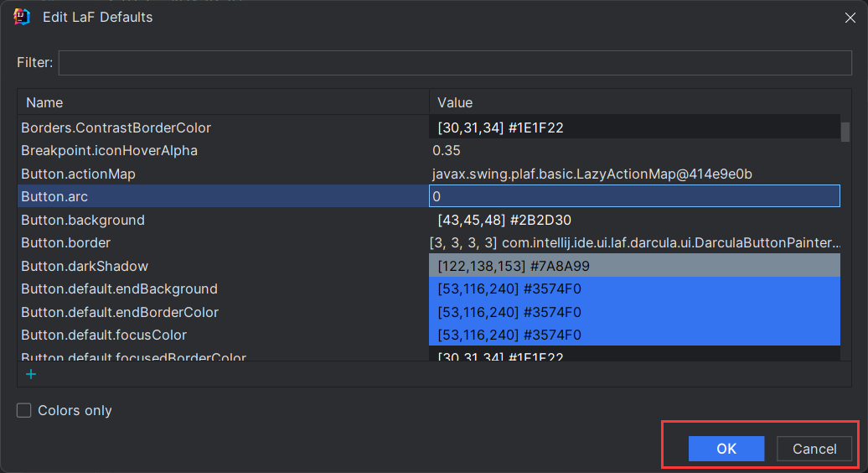This screenshot has height=473, width=868.
Task: Close the Edit LaF Defaults dialog
Action: pos(850,18)
